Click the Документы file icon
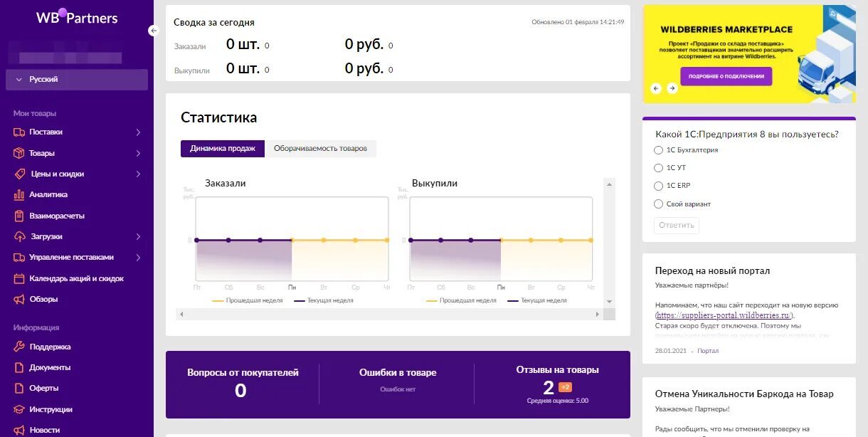This screenshot has width=868, height=437. click(x=18, y=367)
